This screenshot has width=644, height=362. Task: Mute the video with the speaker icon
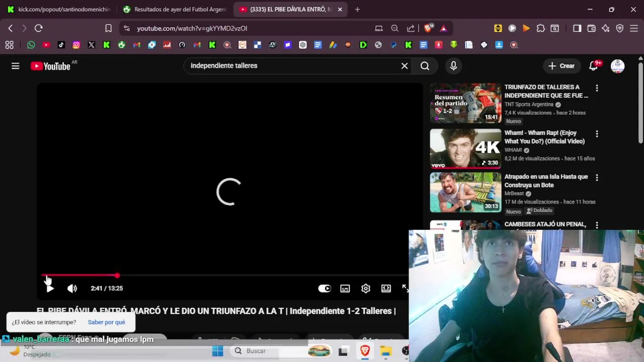[72, 288]
